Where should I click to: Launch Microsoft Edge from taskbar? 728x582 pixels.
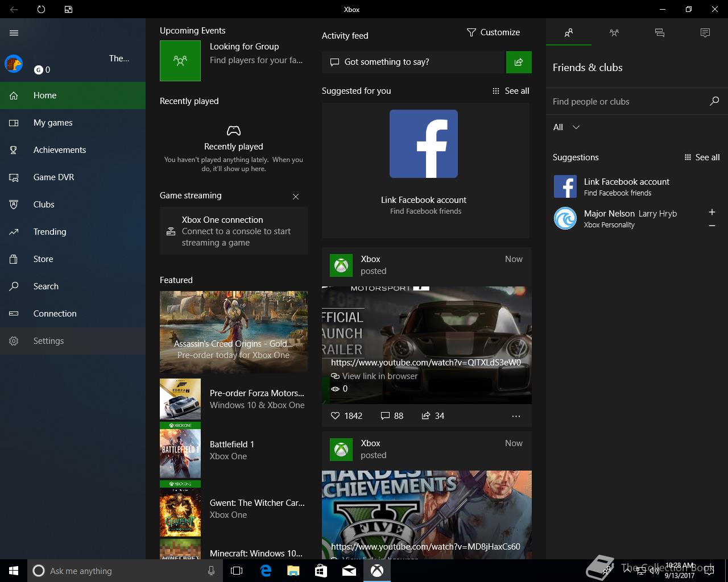pyautogui.click(x=266, y=571)
